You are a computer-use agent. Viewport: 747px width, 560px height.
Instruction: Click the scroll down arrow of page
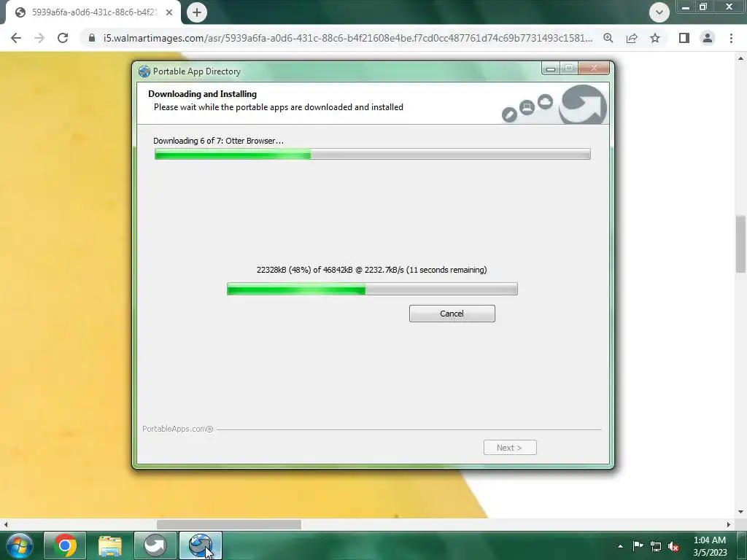pyautogui.click(x=741, y=512)
